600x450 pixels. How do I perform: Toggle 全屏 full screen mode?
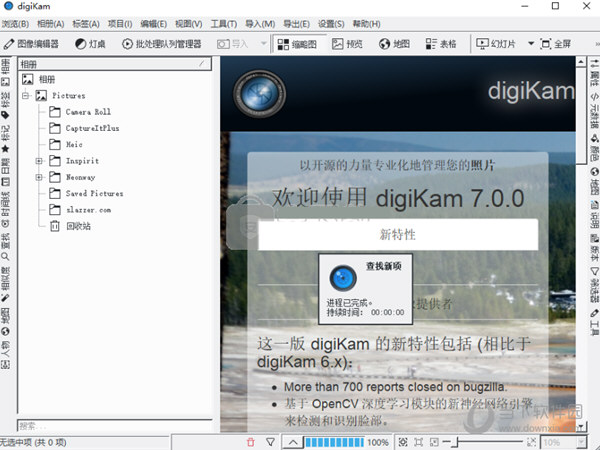[555, 44]
